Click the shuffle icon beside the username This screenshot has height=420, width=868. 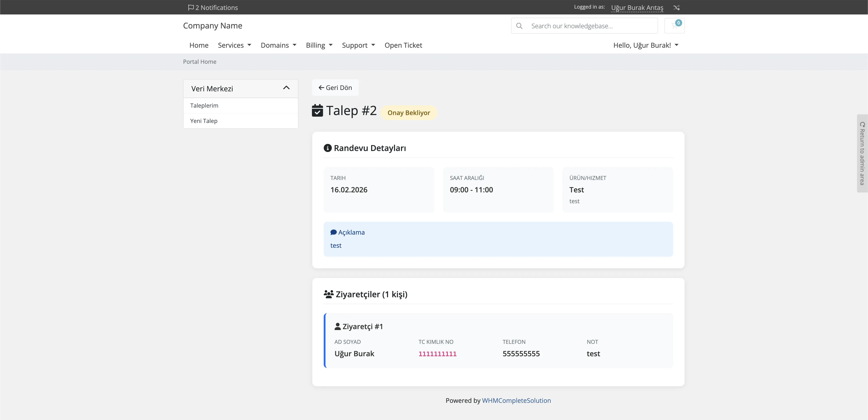pyautogui.click(x=676, y=7)
